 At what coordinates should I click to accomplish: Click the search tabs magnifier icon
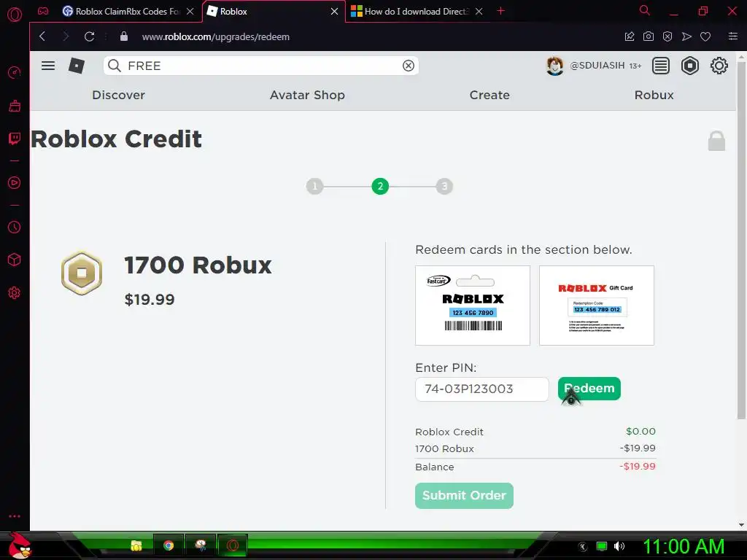645,10
